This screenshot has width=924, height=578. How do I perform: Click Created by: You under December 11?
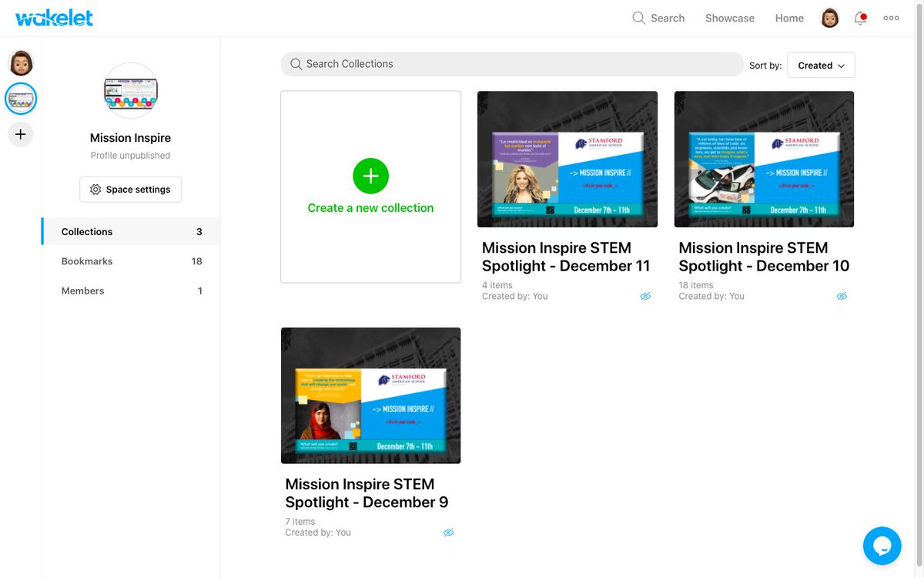pos(515,296)
